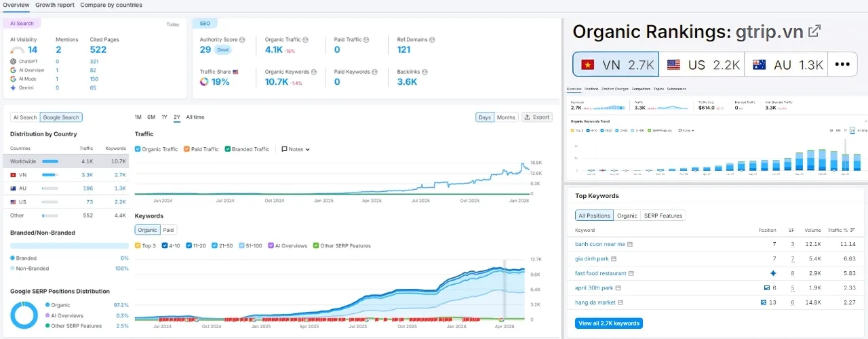Select the VN 2.7K country button
This screenshot has height=339, width=868.
(616, 65)
